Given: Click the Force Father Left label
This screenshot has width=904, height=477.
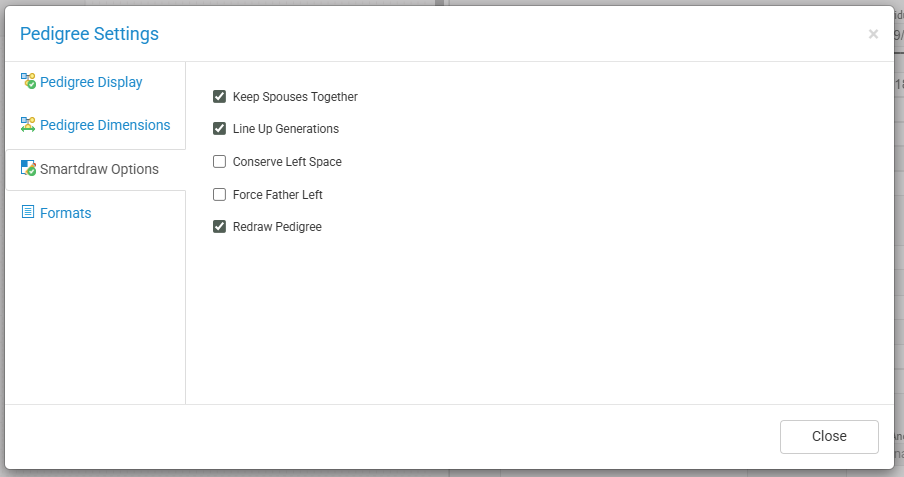Looking at the screenshot, I should click(x=278, y=195).
